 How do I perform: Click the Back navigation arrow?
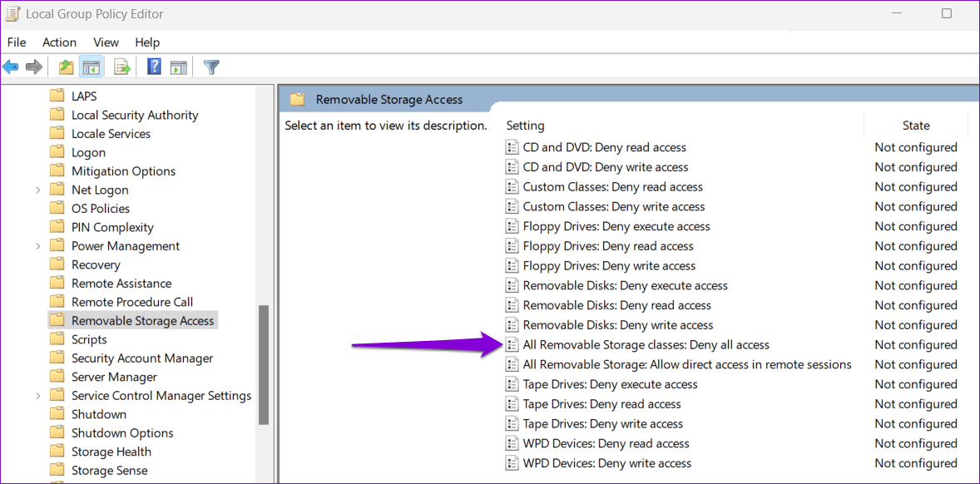(11, 67)
